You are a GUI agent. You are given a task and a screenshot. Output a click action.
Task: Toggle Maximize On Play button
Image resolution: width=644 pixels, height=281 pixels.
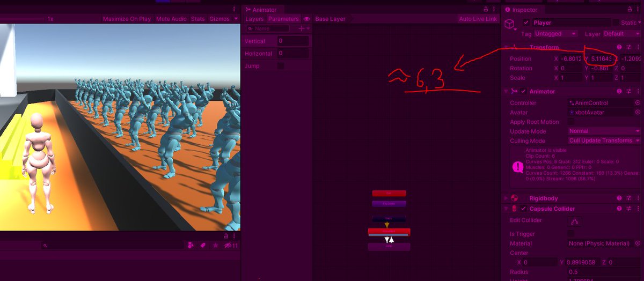(127, 19)
